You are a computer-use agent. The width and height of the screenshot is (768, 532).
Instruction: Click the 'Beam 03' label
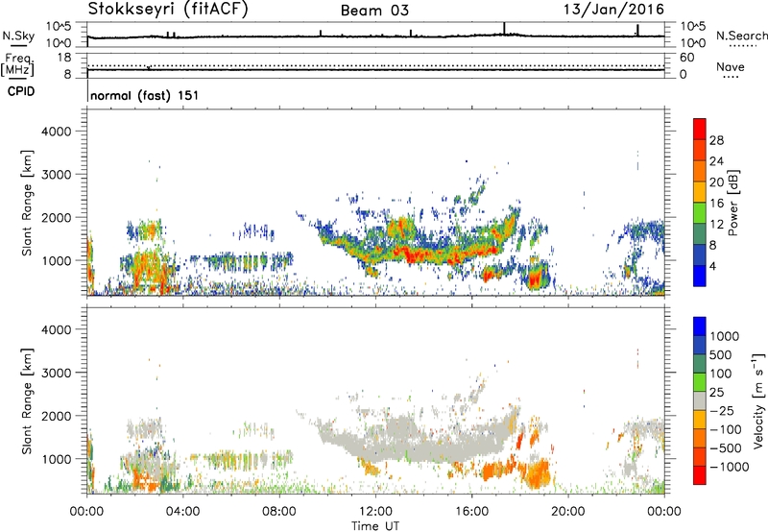click(x=374, y=11)
